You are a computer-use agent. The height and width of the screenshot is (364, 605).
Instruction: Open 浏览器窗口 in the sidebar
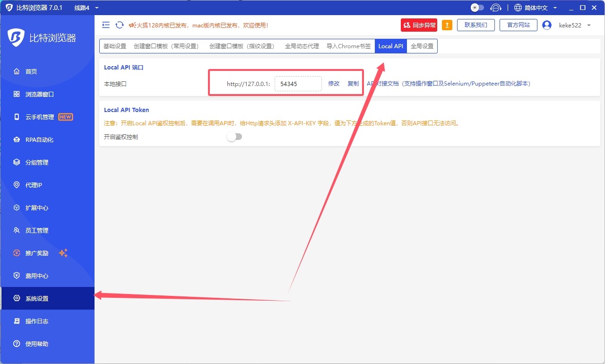[40, 94]
